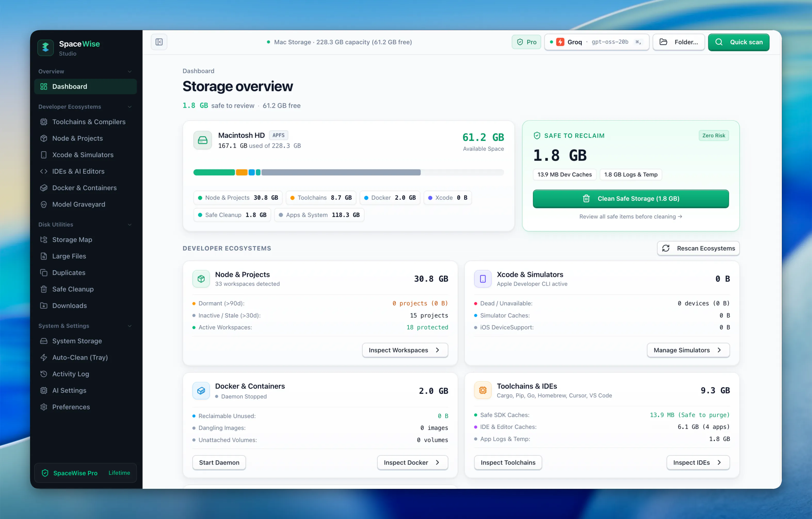Click the Toolchains & IDEs card chip icon
The width and height of the screenshot is (812, 519).
coord(483,390)
